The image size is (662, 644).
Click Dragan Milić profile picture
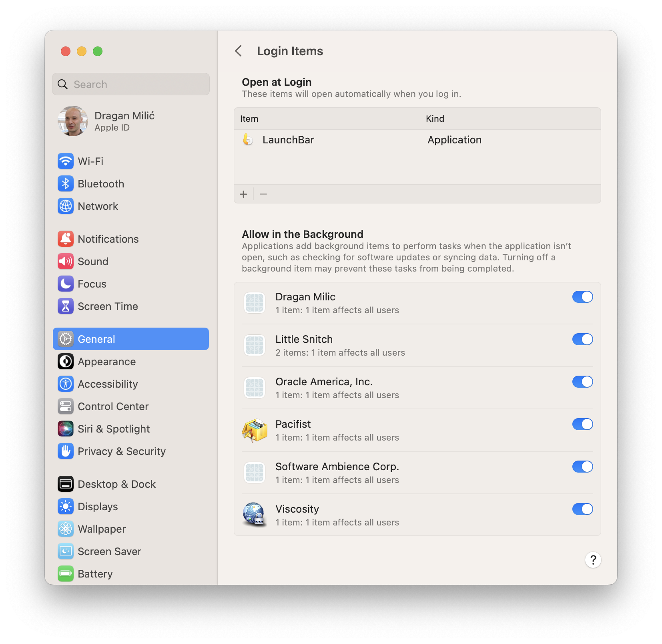(x=73, y=121)
